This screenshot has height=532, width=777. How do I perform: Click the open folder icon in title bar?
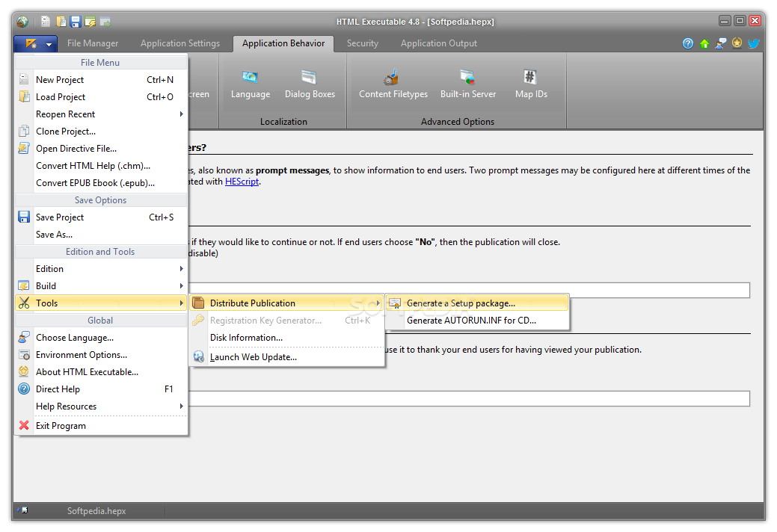click(61, 21)
